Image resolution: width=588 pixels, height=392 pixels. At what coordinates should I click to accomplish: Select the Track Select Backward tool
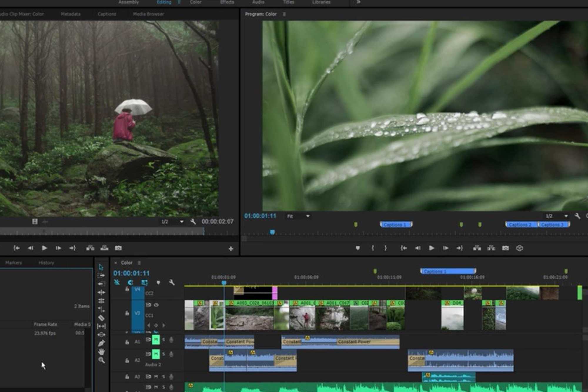click(x=101, y=284)
